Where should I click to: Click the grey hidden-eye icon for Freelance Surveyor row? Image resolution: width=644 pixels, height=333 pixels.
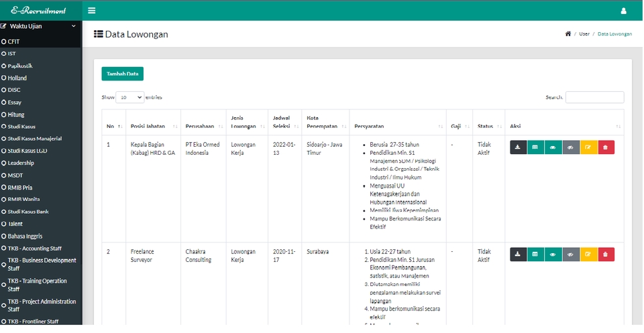pyautogui.click(x=571, y=254)
